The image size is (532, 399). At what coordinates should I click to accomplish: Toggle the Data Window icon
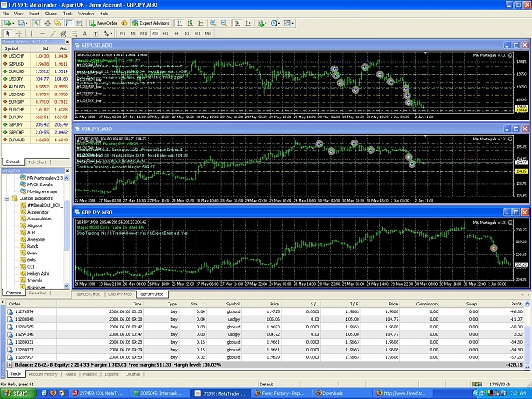[x=48, y=23]
